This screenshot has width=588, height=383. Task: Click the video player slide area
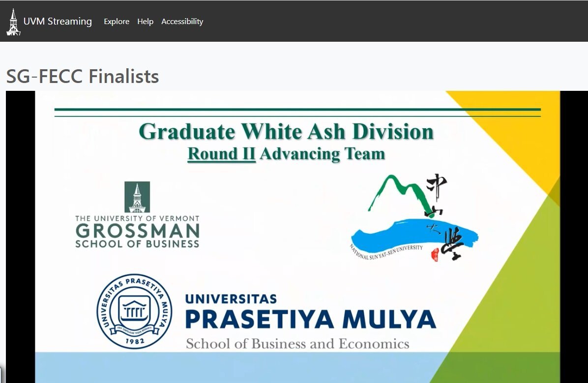click(x=297, y=237)
